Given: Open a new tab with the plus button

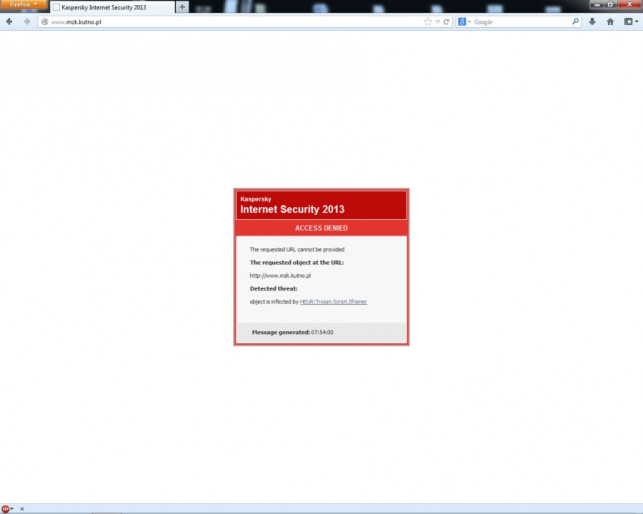Looking at the screenshot, I should point(182,7).
